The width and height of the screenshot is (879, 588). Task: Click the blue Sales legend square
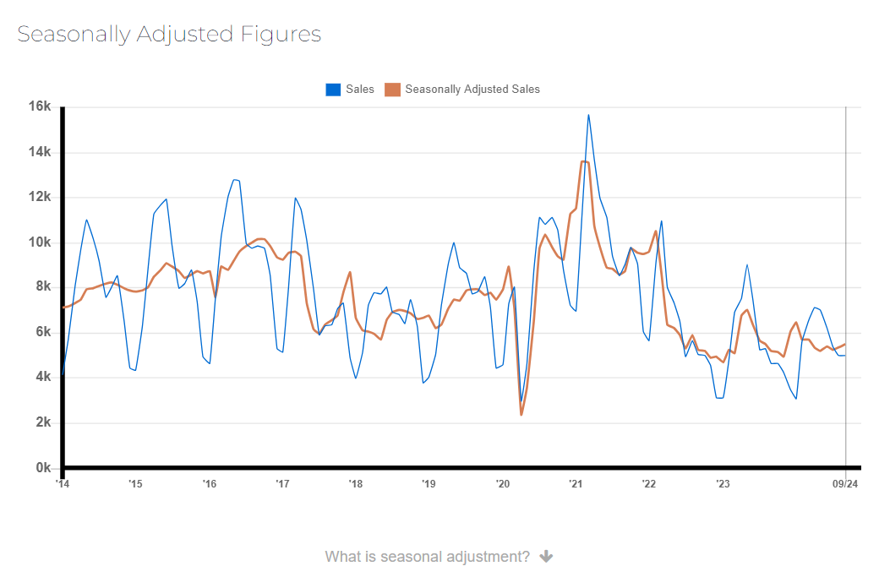tap(332, 89)
